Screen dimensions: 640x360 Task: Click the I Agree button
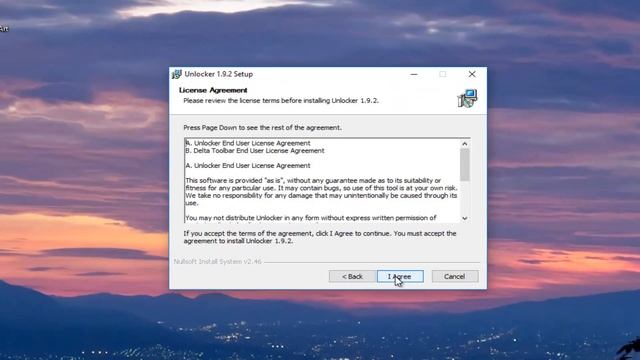click(x=400, y=276)
